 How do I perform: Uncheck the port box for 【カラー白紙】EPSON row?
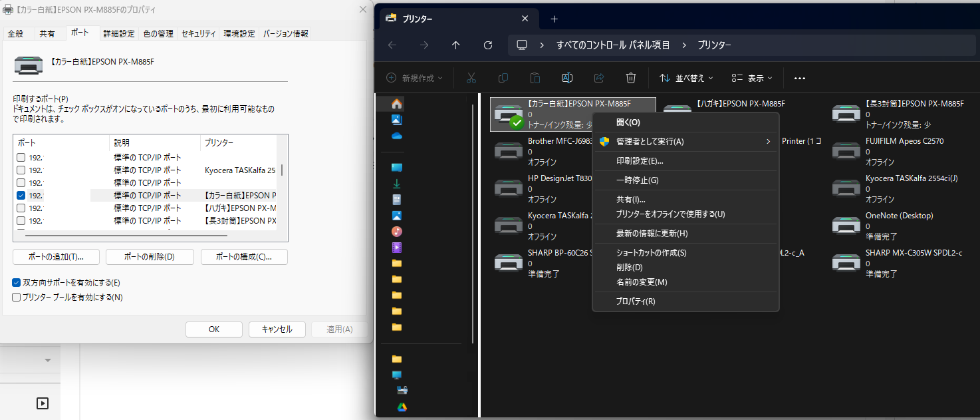(x=21, y=196)
